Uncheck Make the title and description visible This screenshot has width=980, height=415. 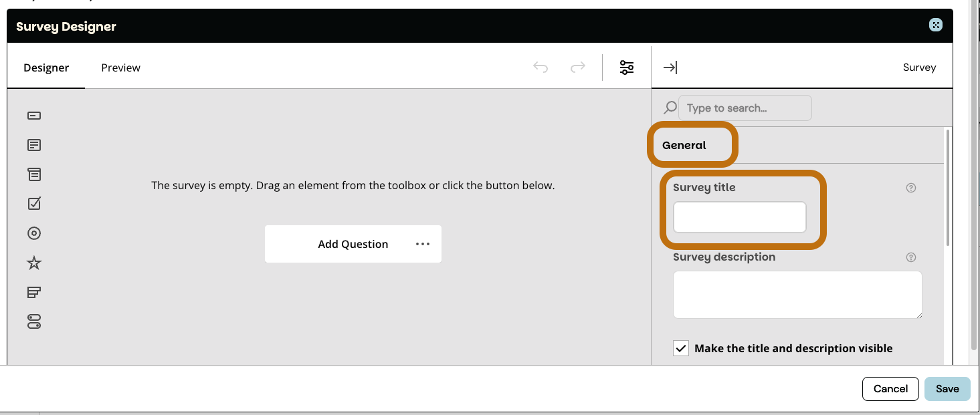pos(681,348)
